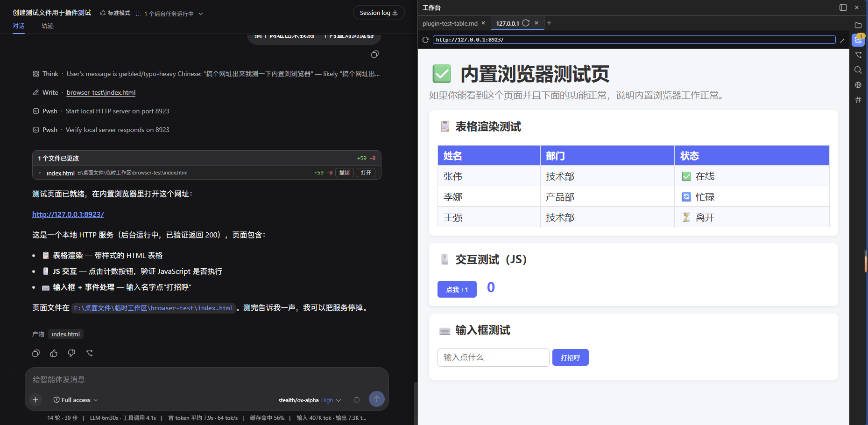Screen dimensions: 868x425
Task: Copy the user message with the copy icon
Action: coord(374,55)
